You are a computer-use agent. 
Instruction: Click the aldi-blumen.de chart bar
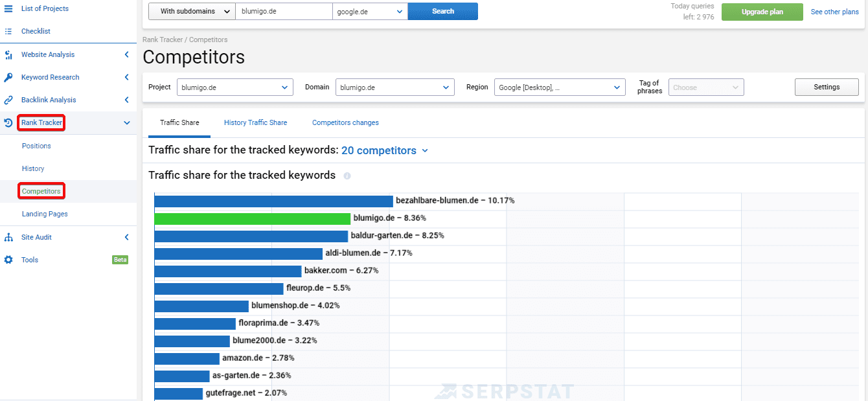238,253
